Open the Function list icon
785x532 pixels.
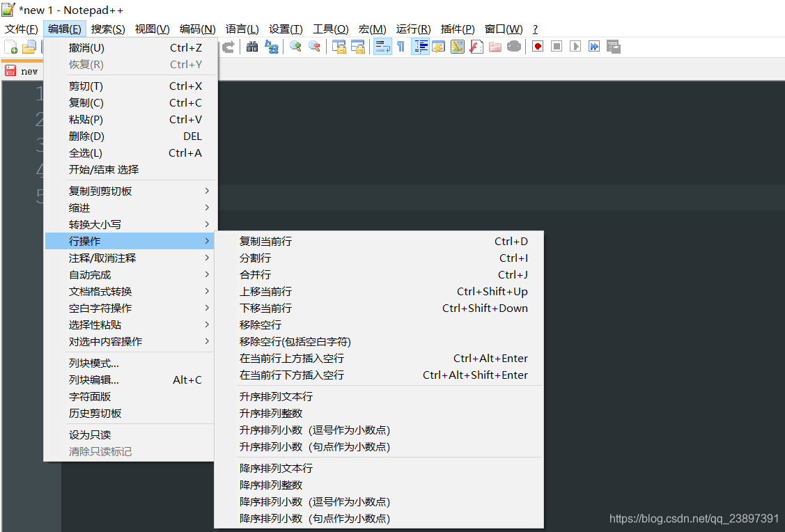coord(476,47)
